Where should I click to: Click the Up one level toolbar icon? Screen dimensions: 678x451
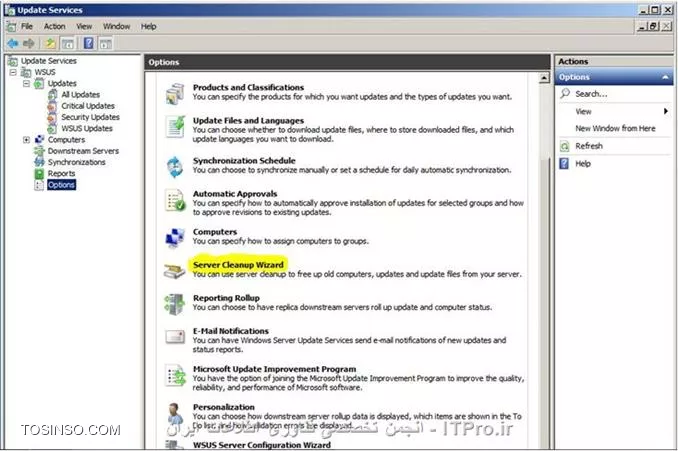point(50,43)
